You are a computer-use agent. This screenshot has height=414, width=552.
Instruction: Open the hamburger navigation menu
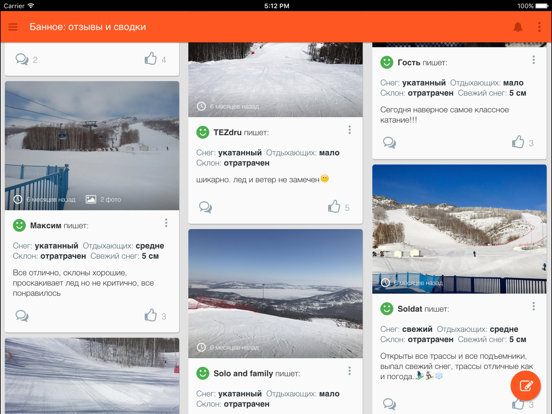pyautogui.click(x=13, y=27)
